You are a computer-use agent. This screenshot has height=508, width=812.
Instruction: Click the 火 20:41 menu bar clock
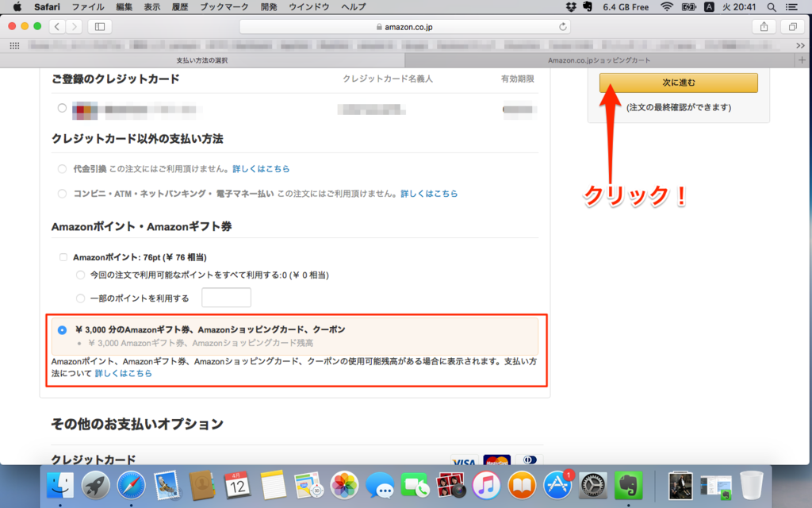pyautogui.click(x=739, y=6)
